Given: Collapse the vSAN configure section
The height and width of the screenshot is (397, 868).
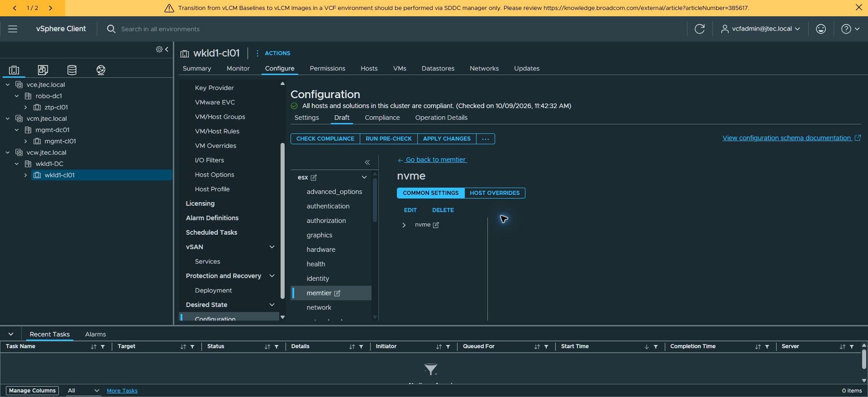Looking at the screenshot, I should 272,247.
